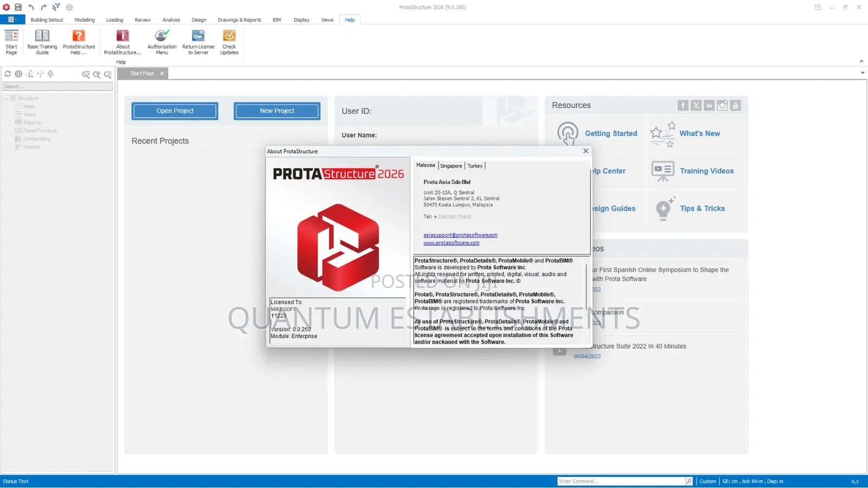Open the Basic Training Guide
Viewport: 868px width, 488px height.
pos(42,42)
